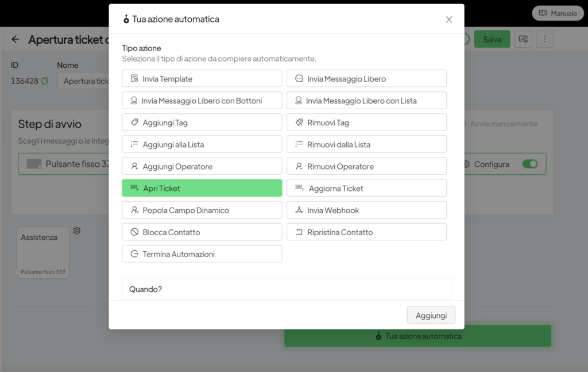Click the gear icon beside Assistenza
Viewport: 588px width, 372px height.
tap(77, 231)
